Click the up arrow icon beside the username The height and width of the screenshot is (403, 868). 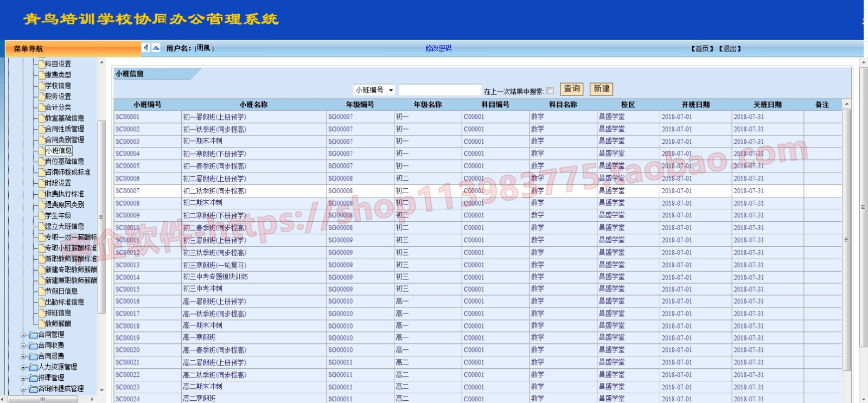click(156, 48)
